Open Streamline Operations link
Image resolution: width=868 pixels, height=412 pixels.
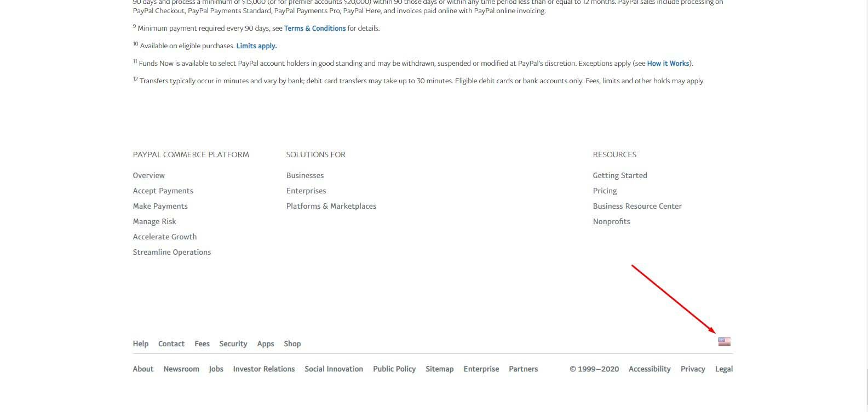point(172,252)
